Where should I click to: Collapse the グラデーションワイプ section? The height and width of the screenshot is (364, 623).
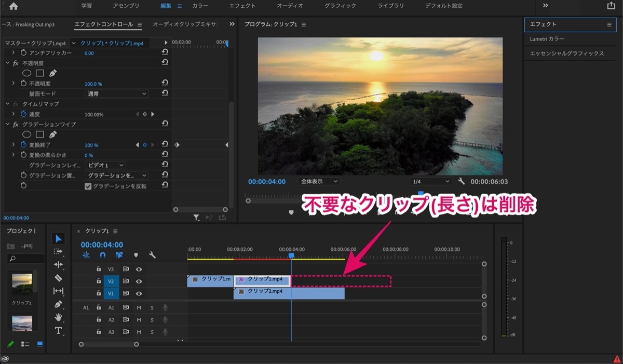click(x=8, y=124)
